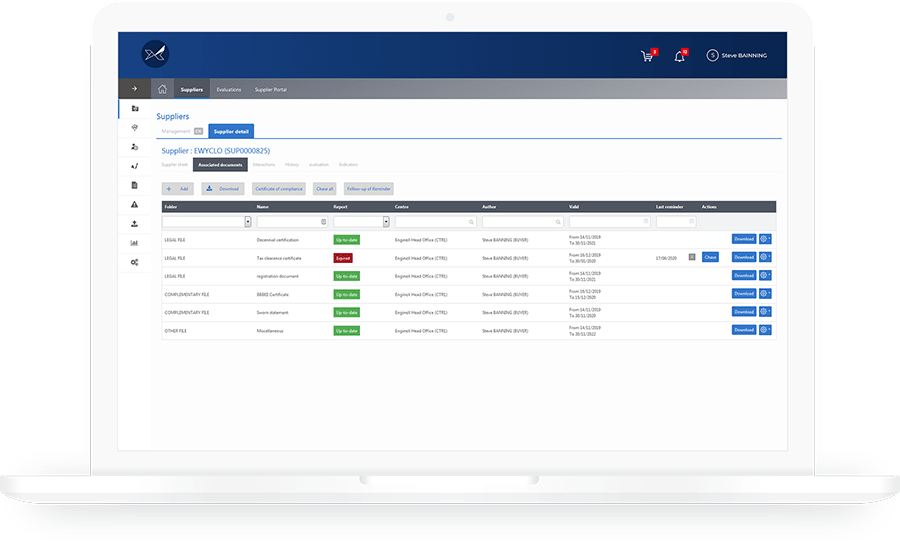Download the Decennial certification document
The height and width of the screenshot is (544, 900).
(744, 239)
